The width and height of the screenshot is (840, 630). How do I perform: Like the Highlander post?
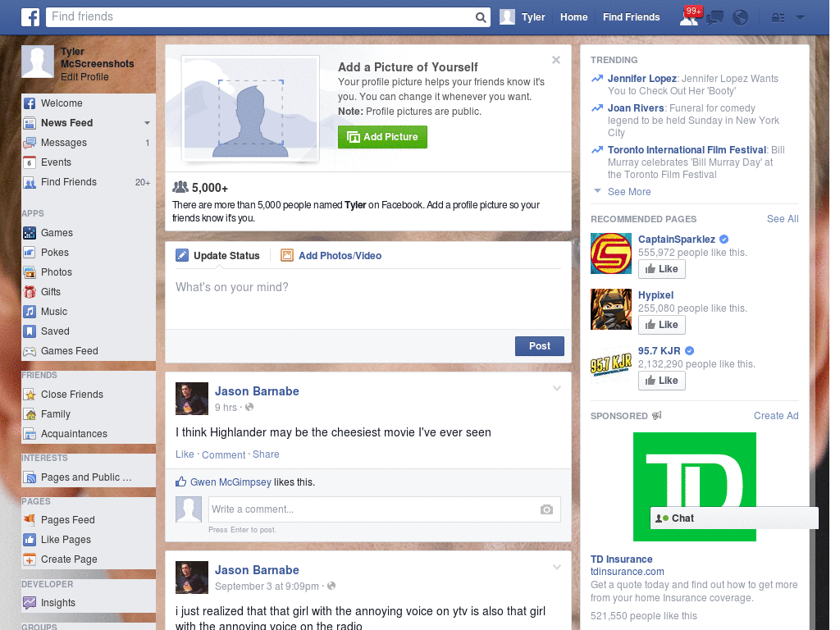(x=185, y=454)
